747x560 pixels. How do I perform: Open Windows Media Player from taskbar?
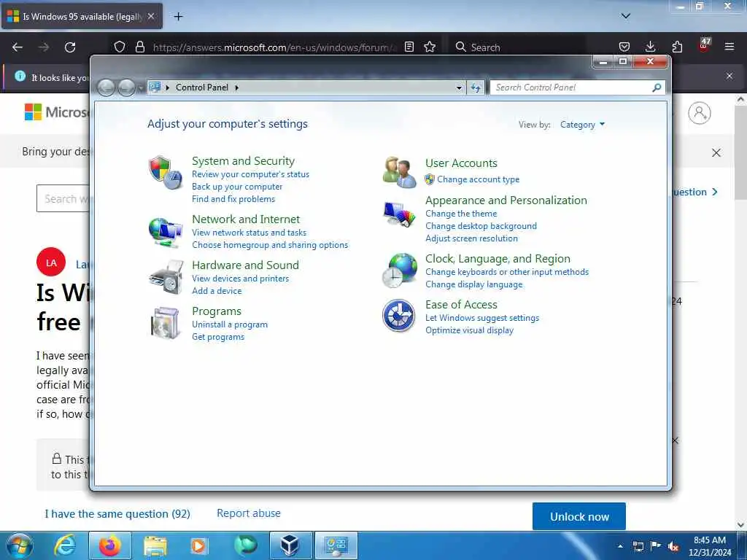point(198,545)
